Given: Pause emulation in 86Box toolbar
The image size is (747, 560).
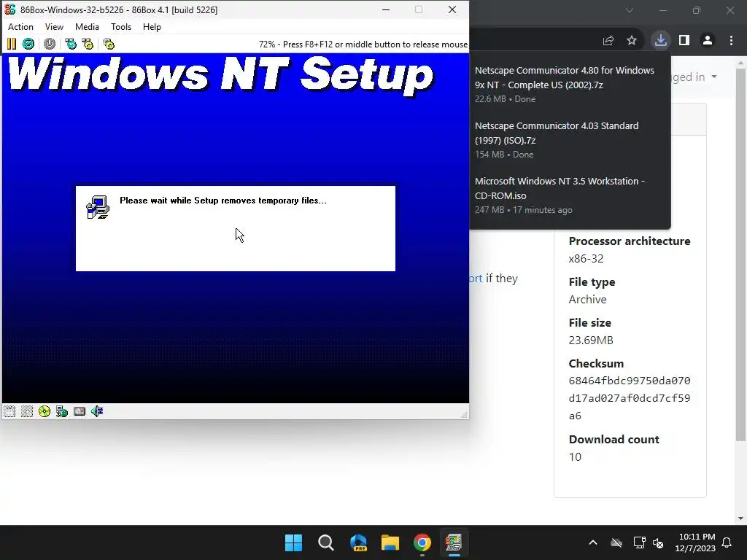Looking at the screenshot, I should (x=12, y=44).
